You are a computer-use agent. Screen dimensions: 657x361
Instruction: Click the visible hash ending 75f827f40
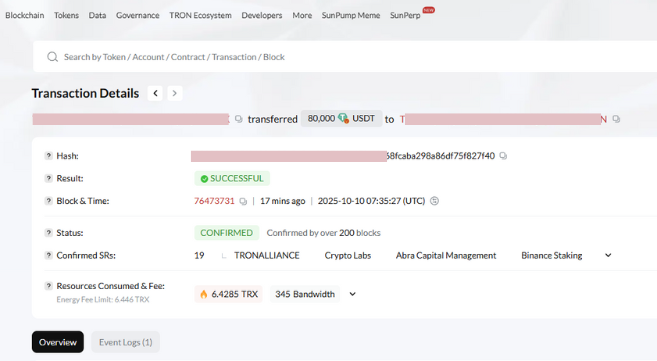coord(441,156)
